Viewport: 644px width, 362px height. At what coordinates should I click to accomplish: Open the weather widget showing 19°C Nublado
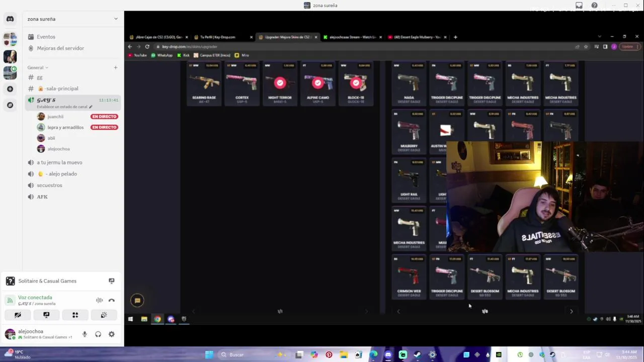point(18,354)
